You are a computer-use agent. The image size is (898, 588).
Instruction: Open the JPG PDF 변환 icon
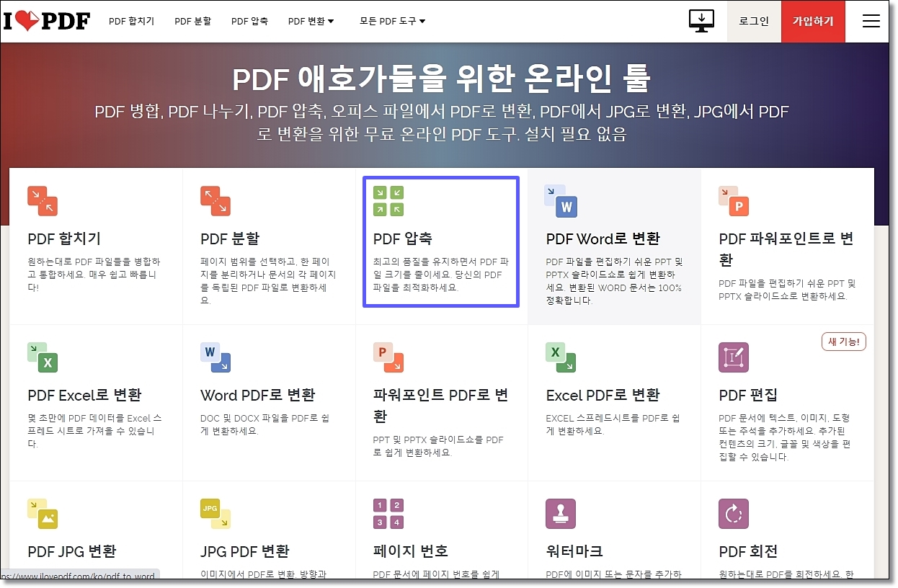[215, 514]
